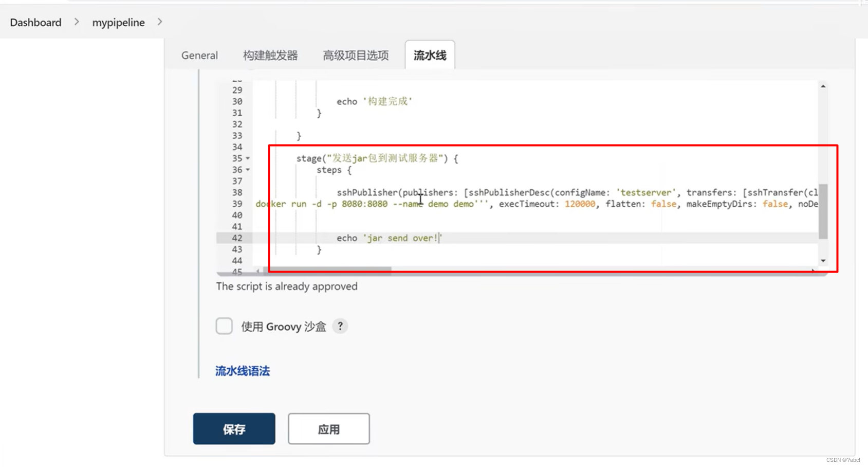Collapse the fold arrow on line 35
The height and width of the screenshot is (467, 868).
click(248, 158)
